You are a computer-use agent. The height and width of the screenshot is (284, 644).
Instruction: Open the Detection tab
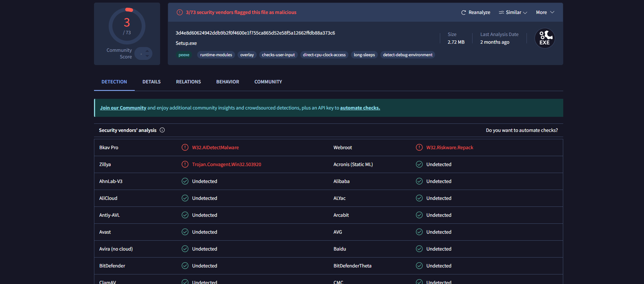[114, 82]
